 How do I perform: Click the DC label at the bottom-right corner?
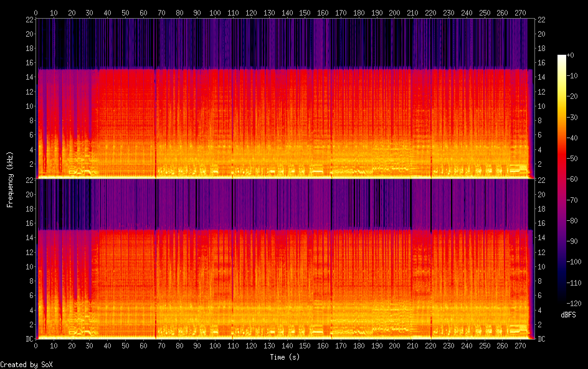[541, 339]
